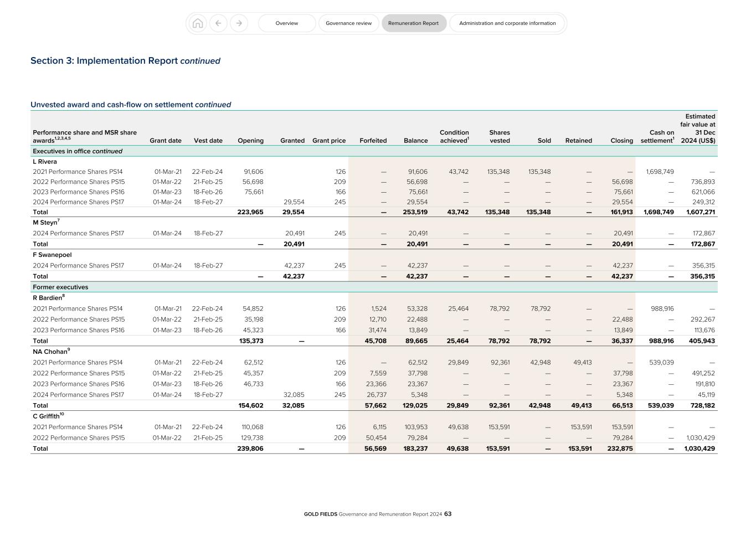Open the Governance review tab

(348, 23)
